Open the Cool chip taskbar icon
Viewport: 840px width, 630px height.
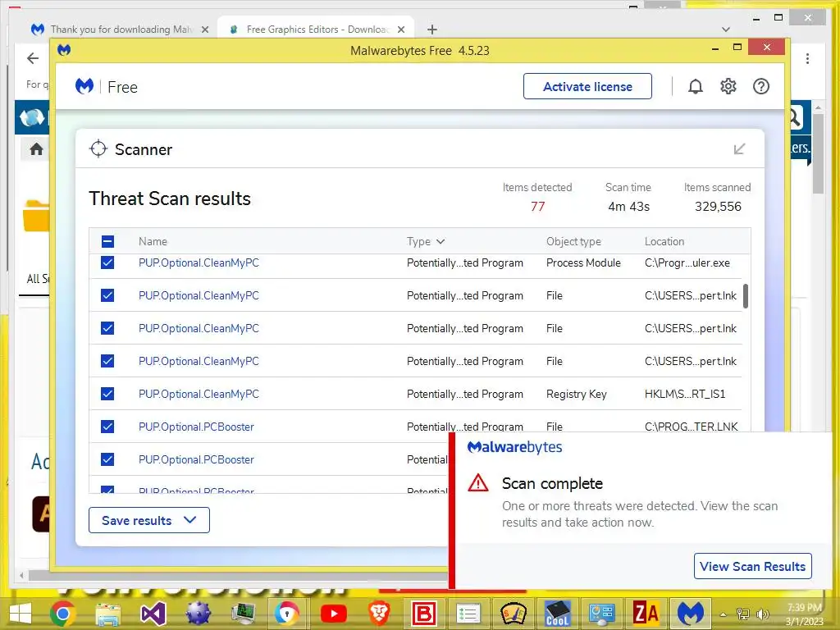tap(557, 614)
